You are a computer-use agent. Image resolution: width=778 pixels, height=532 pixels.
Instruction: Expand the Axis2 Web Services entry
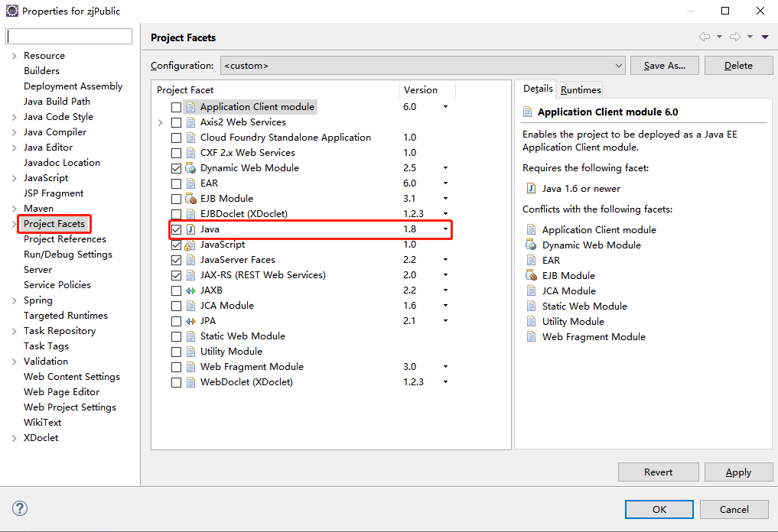[x=161, y=122]
